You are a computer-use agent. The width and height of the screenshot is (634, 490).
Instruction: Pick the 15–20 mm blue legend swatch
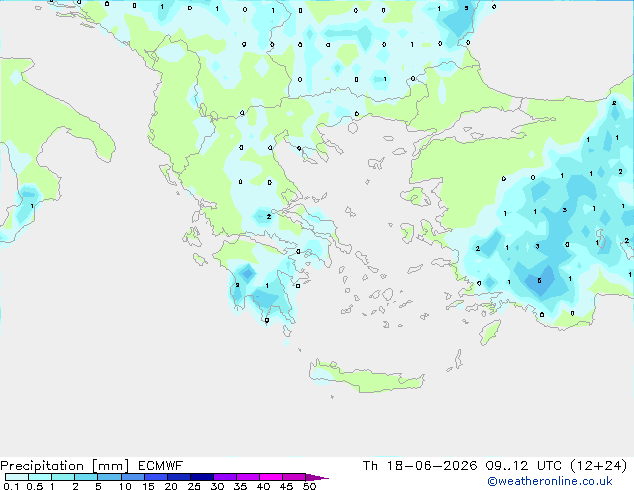point(156,477)
